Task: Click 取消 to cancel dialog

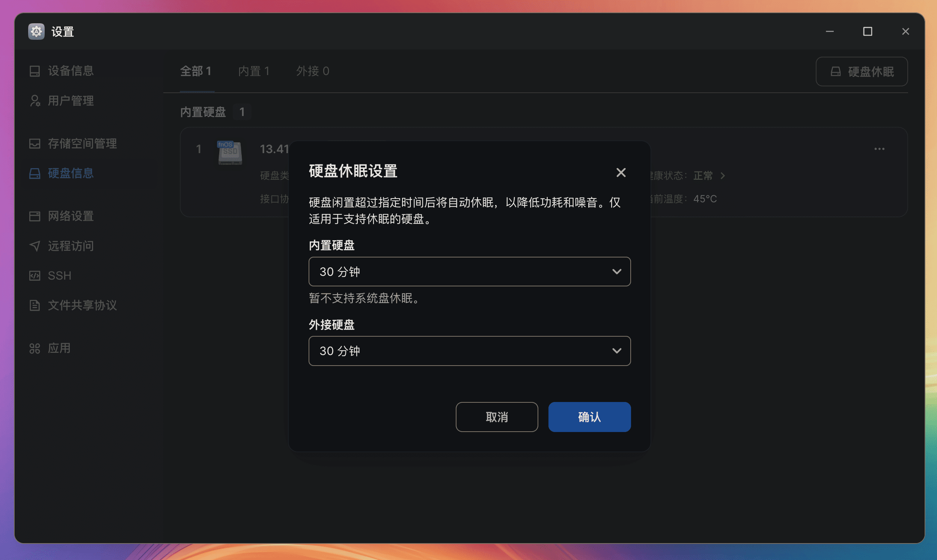Action: click(x=497, y=417)
